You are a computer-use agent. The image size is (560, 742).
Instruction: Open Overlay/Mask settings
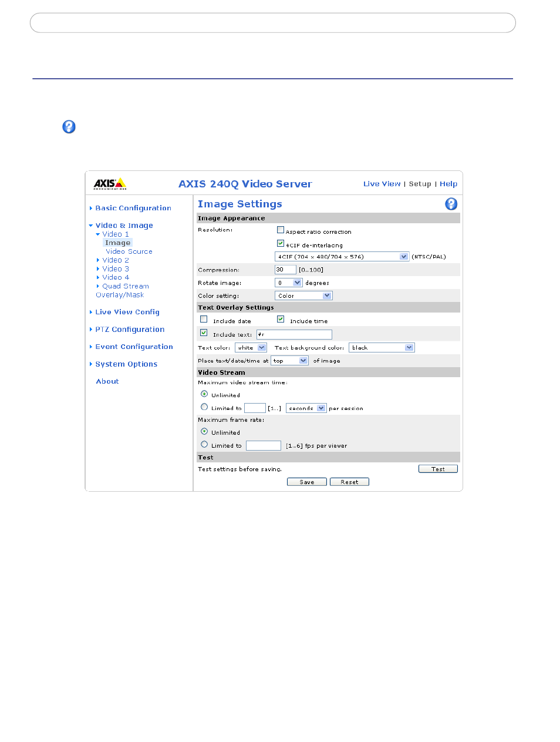click(x=120, y=295)
